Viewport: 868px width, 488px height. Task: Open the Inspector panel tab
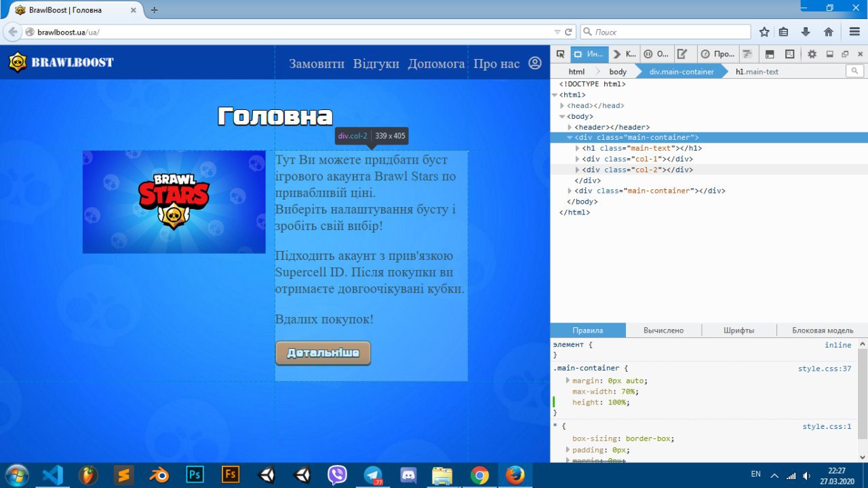pyautogui.click(x=588, y=54)
